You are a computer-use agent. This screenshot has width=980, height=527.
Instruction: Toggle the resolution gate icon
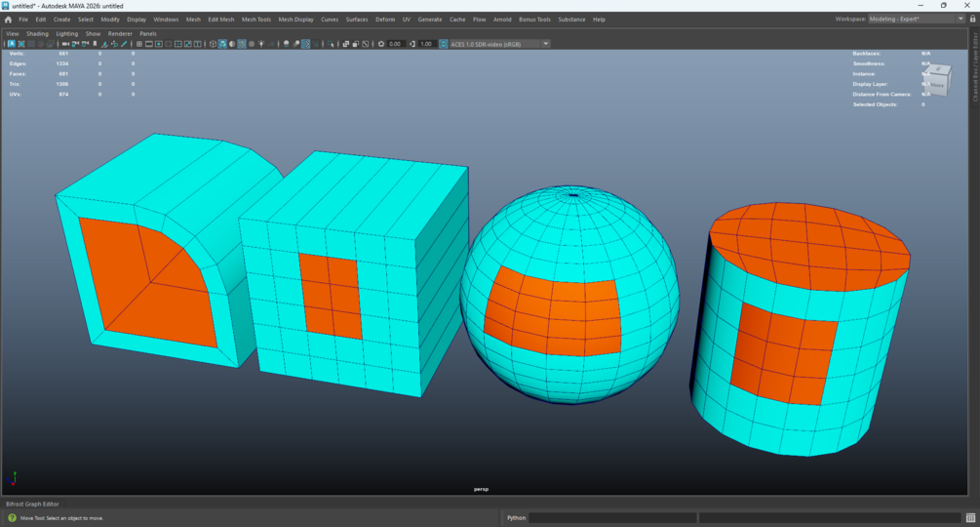pos(158,44)
